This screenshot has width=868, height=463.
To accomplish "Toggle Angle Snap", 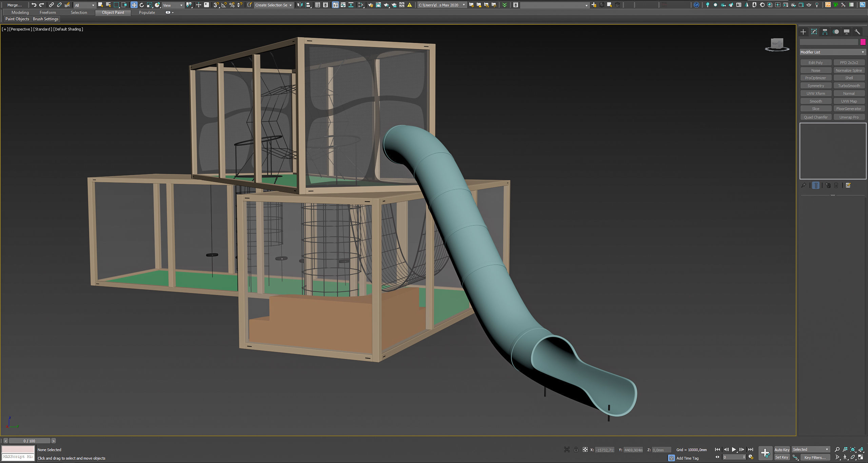I will [x=224, y=5].
